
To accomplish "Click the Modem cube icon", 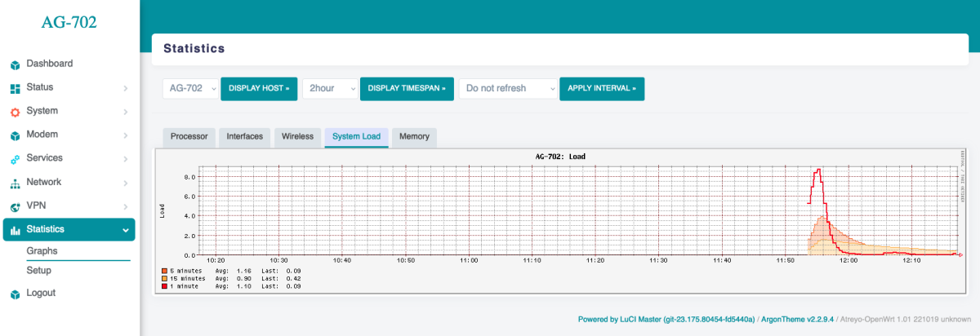I will 15,135.
